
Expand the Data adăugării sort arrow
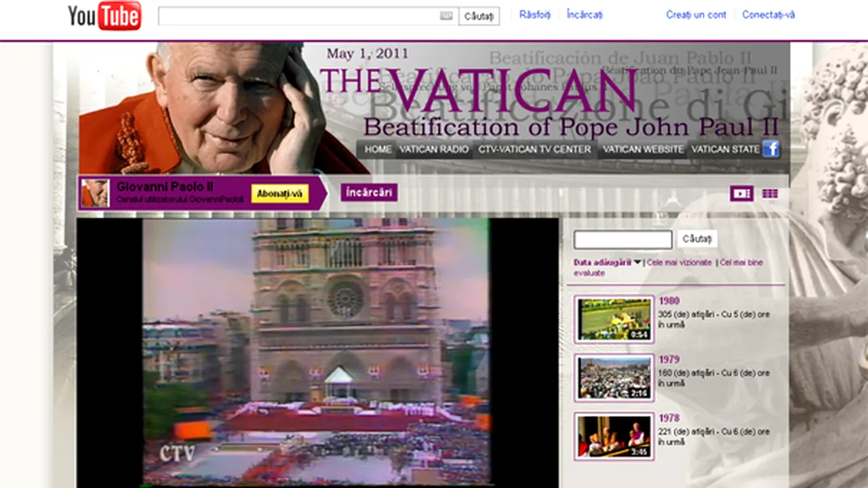[637, 262]
